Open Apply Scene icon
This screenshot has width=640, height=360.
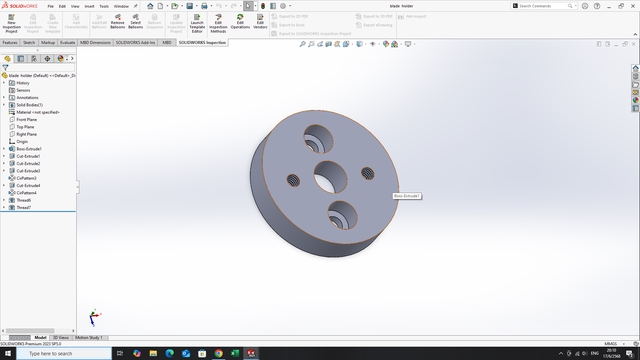click(x=394, y=44)
